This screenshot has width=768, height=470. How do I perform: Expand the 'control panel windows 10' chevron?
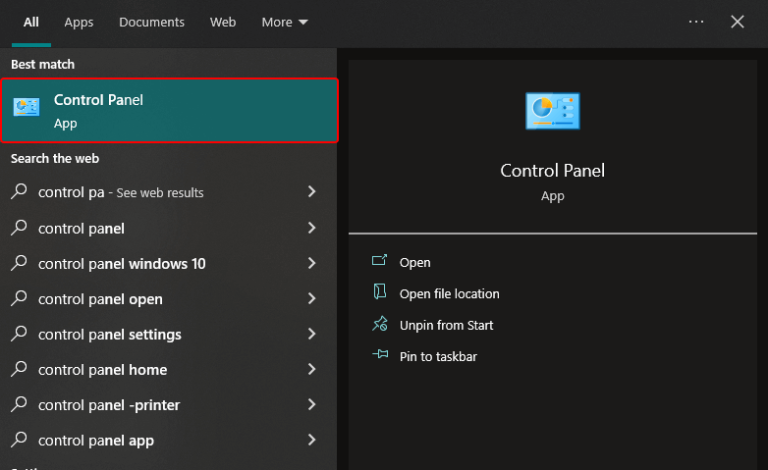click(x=312, y=264)
